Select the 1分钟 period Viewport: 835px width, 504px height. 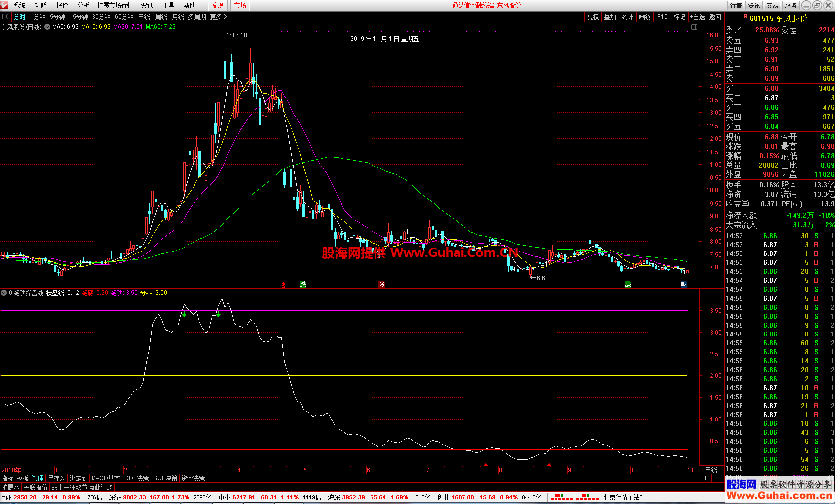tap(38, 17)
